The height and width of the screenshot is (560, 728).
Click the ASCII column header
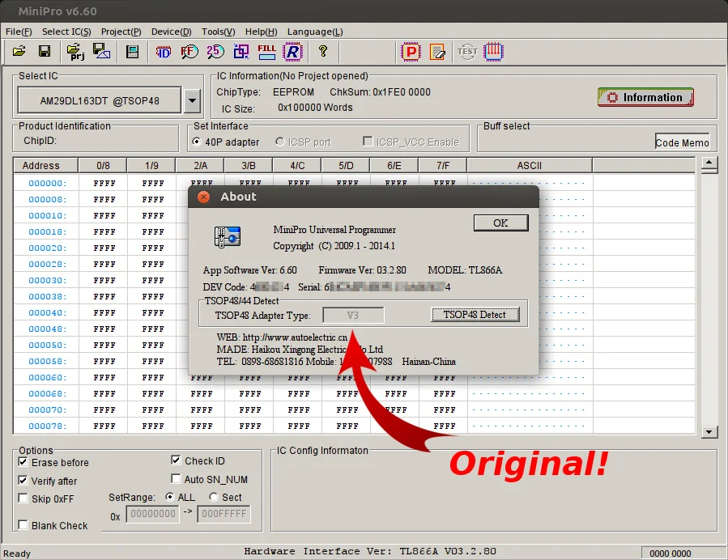point(530,166)
